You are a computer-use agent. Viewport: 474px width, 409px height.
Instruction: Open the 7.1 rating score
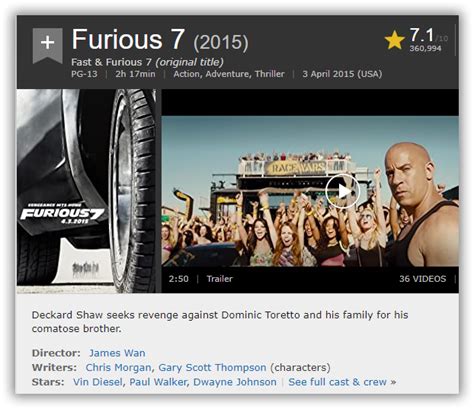point(422,35)
